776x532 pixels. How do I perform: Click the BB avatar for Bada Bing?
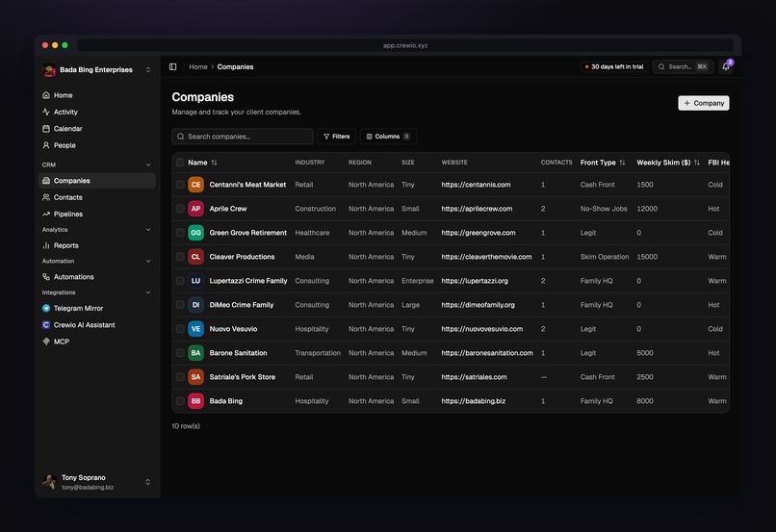(x=196, y=401)
